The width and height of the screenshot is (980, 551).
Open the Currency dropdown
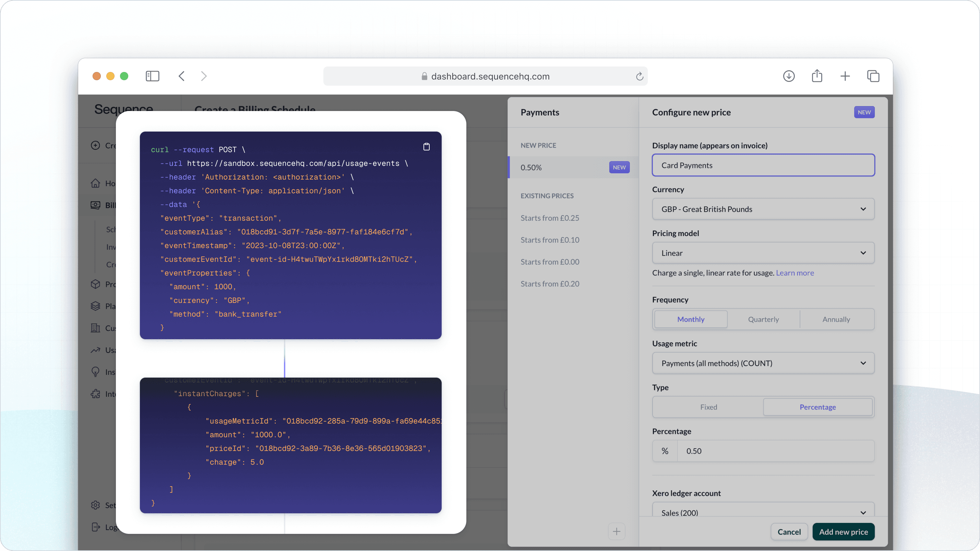coord(763,209)
